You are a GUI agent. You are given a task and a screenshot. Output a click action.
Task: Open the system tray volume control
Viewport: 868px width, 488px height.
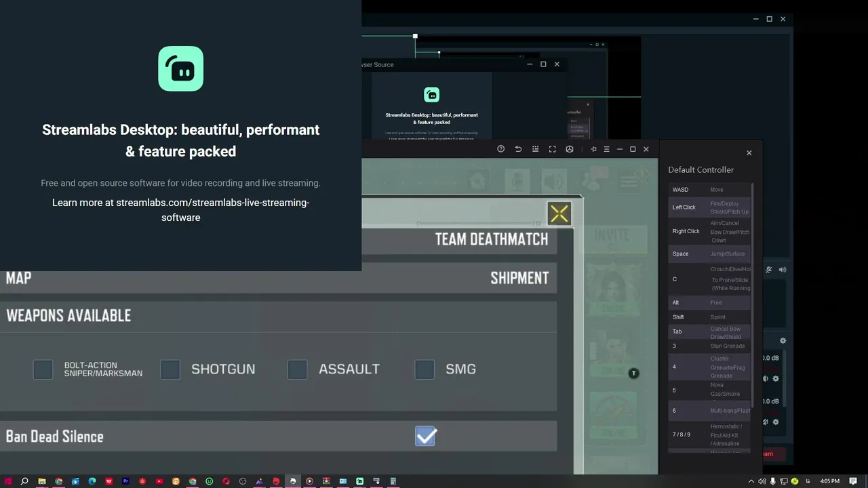coord(762,481)
